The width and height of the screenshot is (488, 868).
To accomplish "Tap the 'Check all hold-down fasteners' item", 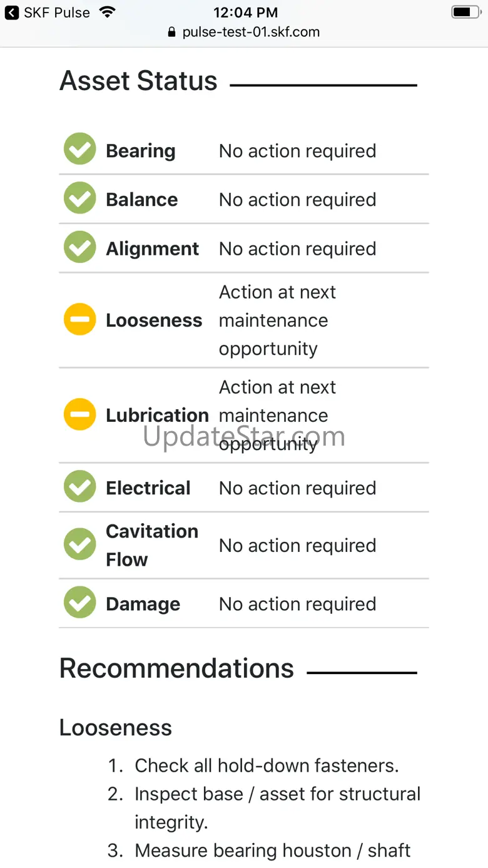I will 267,765.
